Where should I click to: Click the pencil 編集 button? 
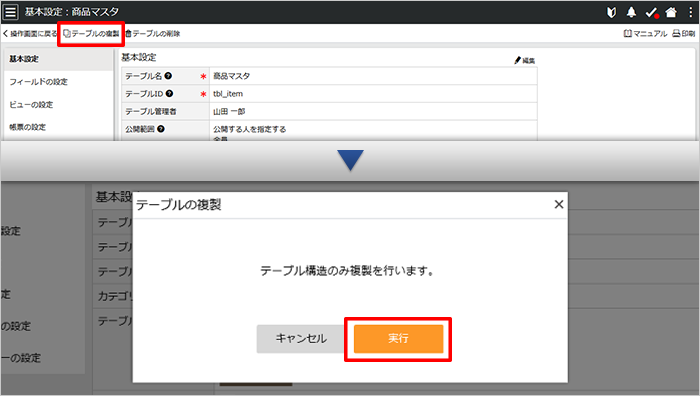click(x=525, y=60)
